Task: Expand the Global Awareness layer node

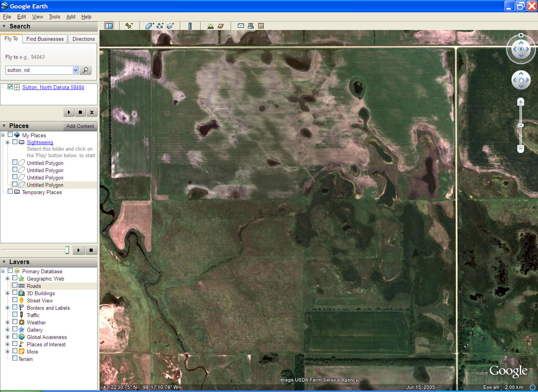Action: [x=7, y=337]
